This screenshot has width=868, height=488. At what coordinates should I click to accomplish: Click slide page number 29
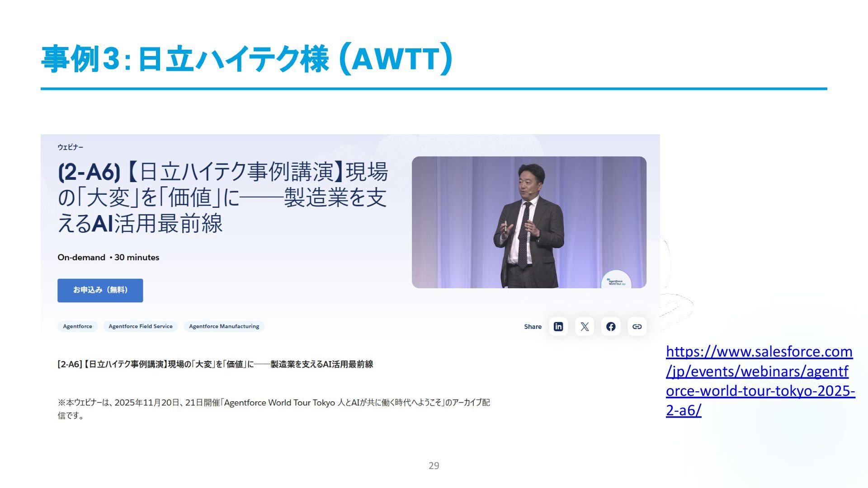click(434, 465)
